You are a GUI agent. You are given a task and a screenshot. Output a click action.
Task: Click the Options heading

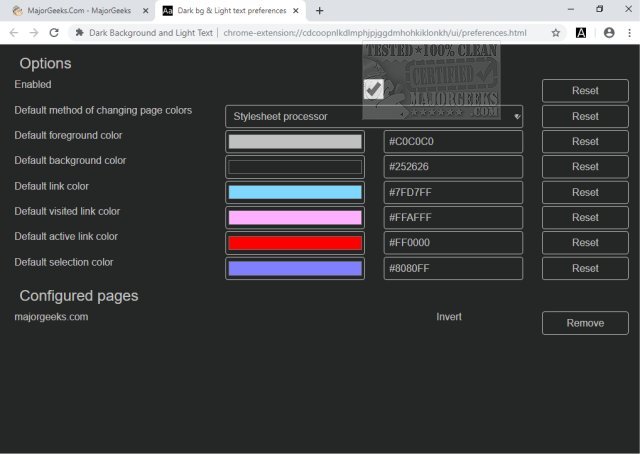[45, 63]
